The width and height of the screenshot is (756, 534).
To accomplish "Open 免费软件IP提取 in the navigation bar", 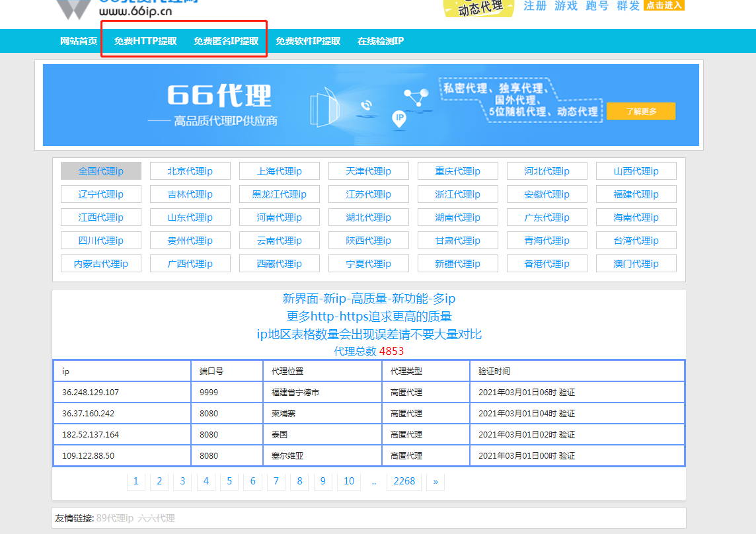I will [308, 41].
